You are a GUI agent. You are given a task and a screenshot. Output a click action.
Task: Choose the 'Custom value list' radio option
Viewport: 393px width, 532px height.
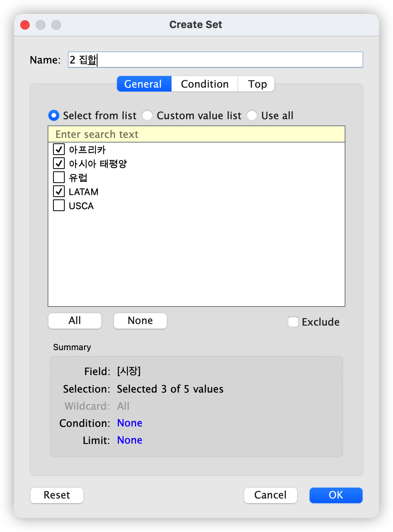tap(147, 115)
